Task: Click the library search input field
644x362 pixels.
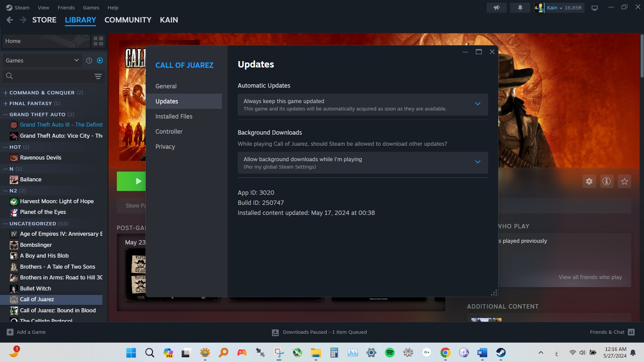Action: (x=47, y=76)
